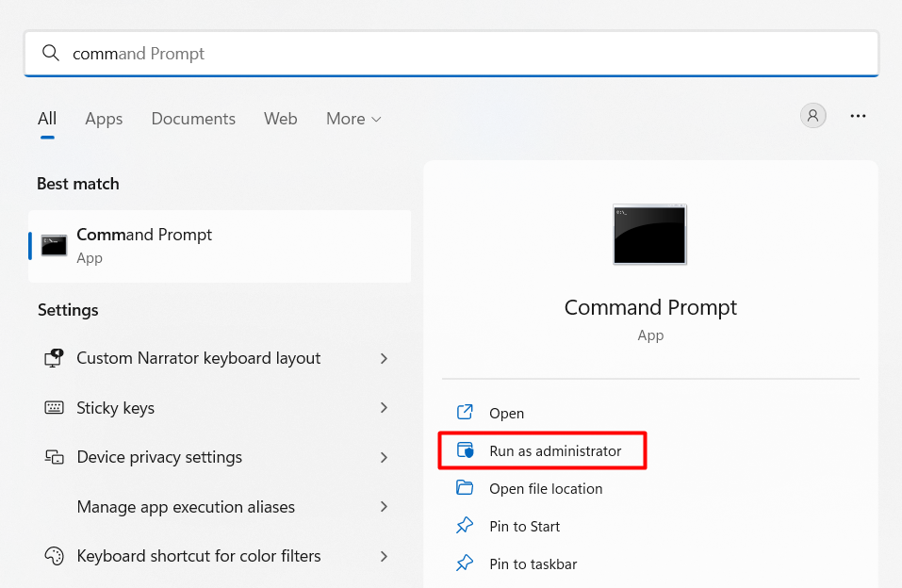Image resolution: width=902 pixels, height=588 pixels.
Task: Click the Device privacy settings icon
Action: pos(54,458)
